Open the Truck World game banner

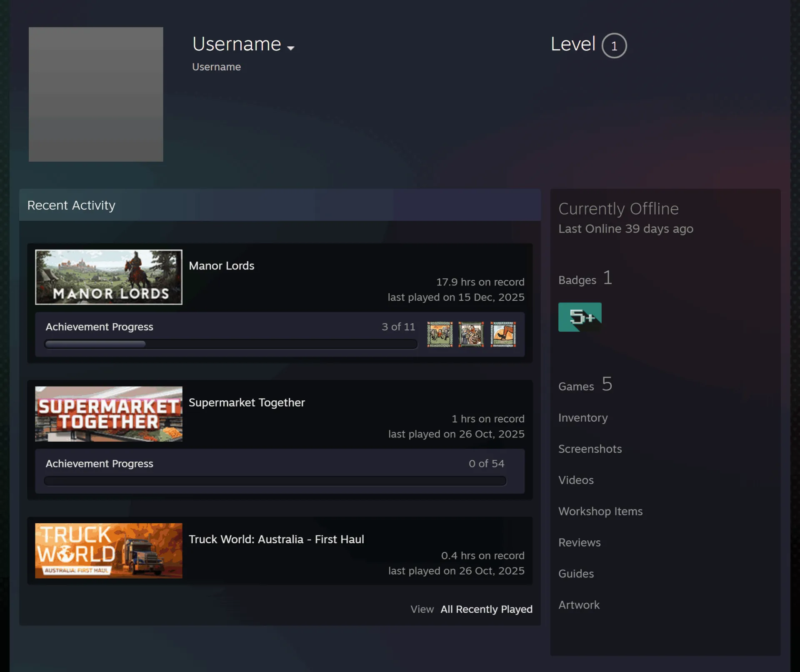point(109,551)
